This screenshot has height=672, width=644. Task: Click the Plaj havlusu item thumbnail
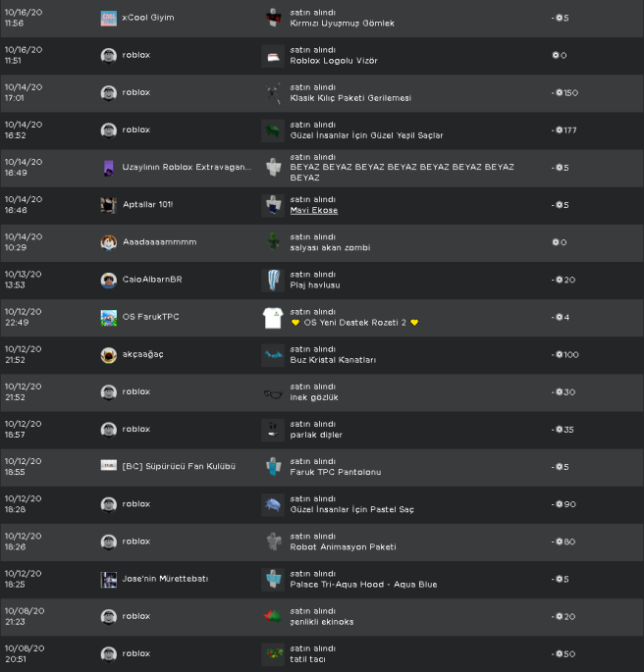pos(273,280)
